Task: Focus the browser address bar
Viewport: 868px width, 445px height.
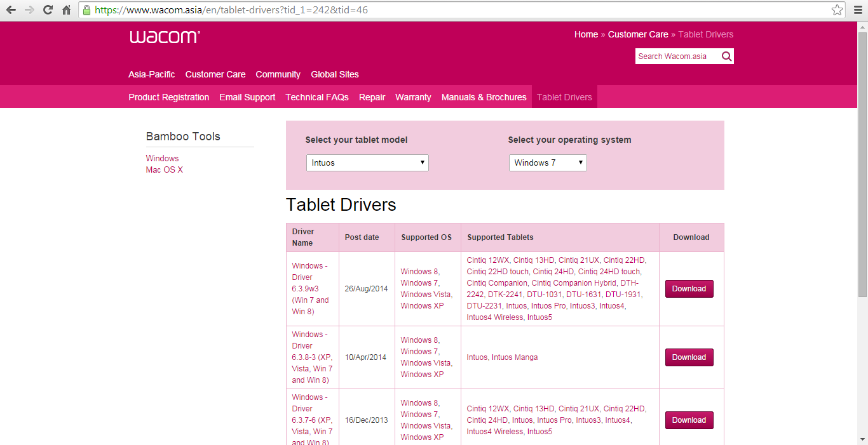Action: tap(463, 10)
